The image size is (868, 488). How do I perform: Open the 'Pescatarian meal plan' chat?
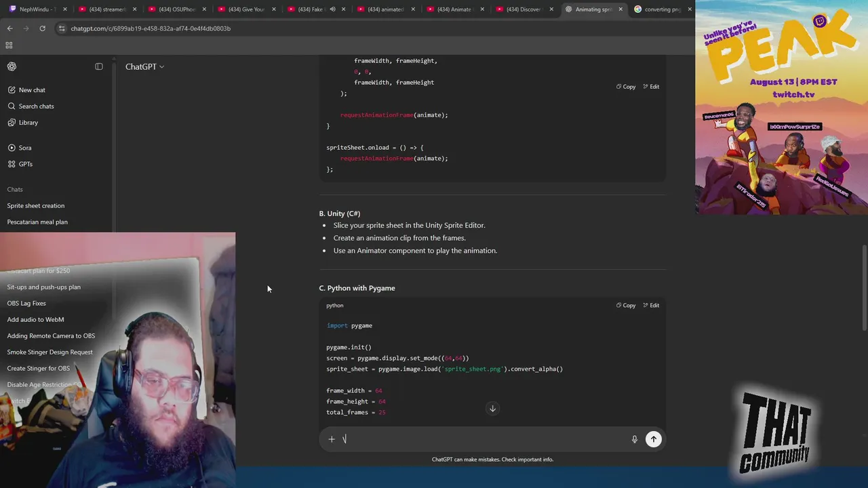(37, 222)
